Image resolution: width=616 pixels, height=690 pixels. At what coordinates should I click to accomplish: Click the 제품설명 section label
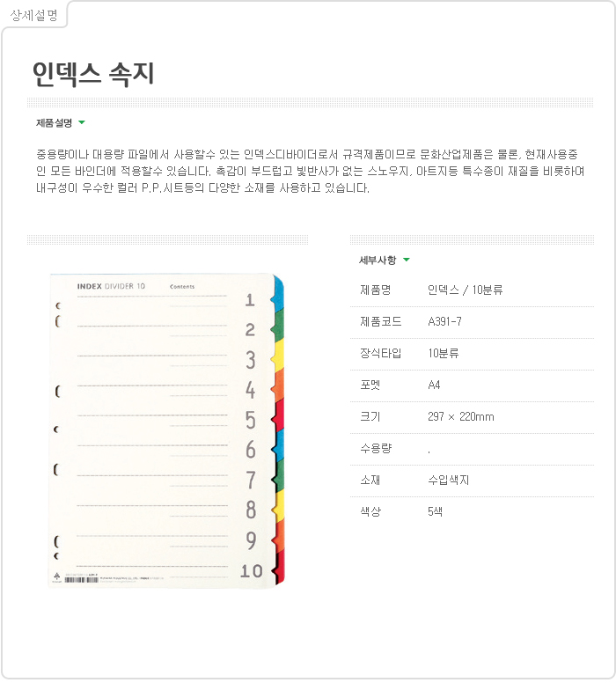coord(54,122)
